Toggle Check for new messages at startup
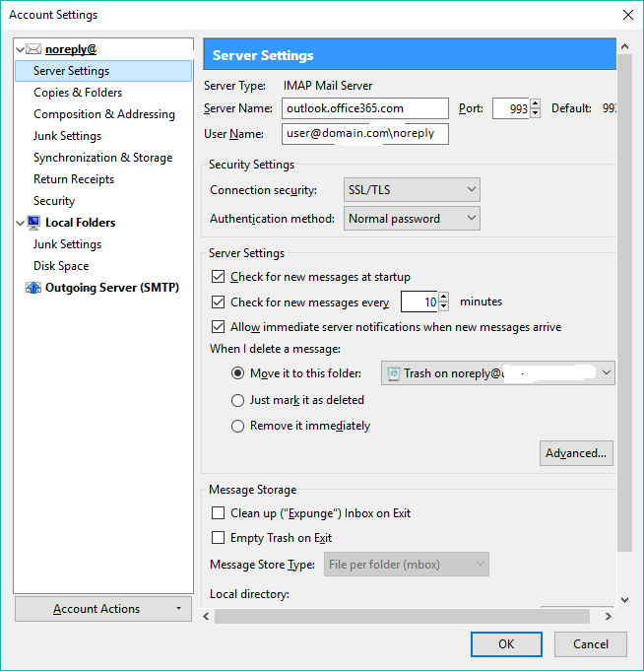The image size is (644, 671). coord(219,277)
